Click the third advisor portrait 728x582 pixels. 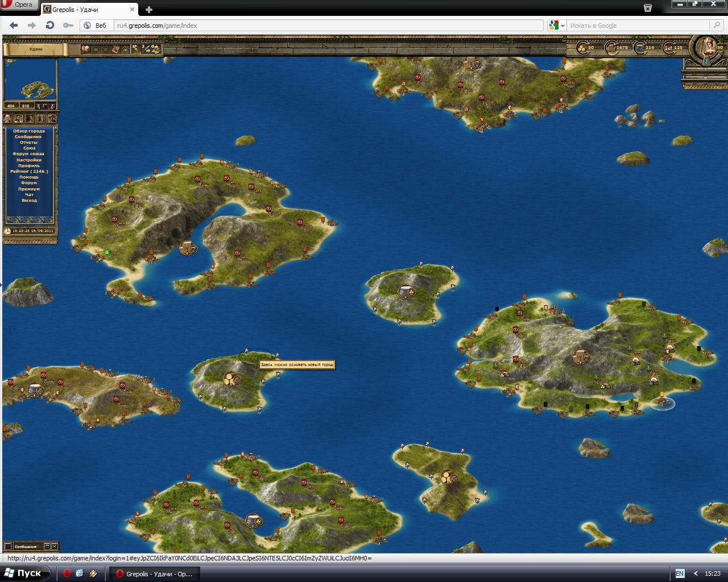[x=30, y=118]
